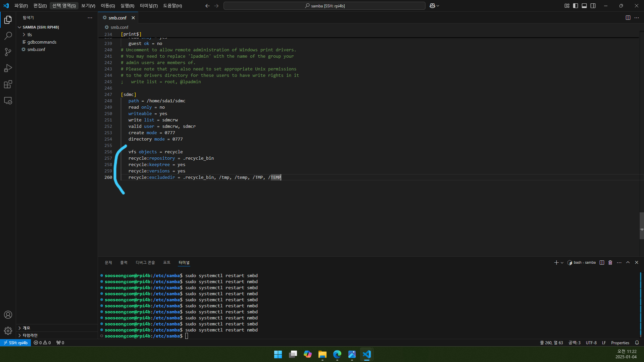
Task: Open the Manage gear icon
Action: pyautogui.click(x=8, y=331)
